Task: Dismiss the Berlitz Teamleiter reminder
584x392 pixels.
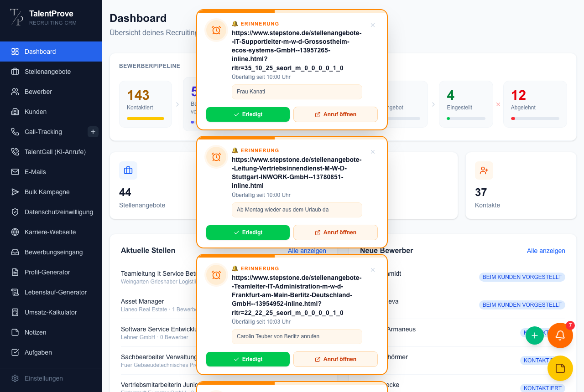Action: [x=373, y=270]
